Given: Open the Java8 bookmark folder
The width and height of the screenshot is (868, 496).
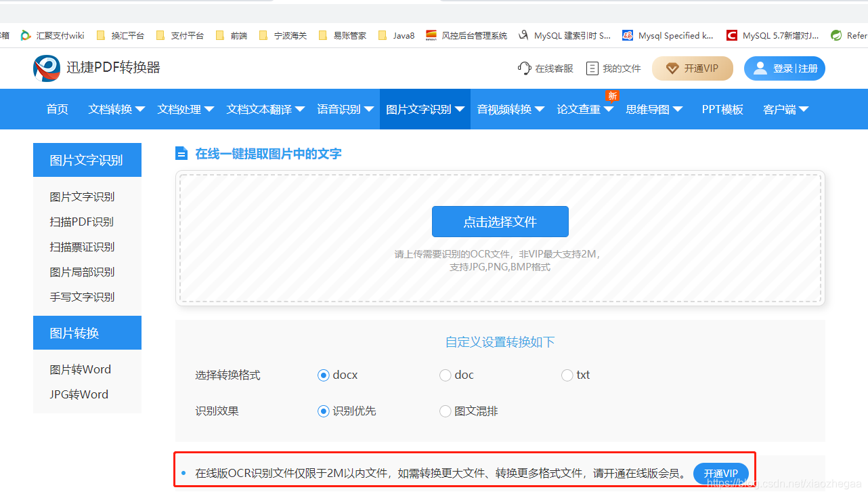Looking at the screenshot, I should pos(396,35).
